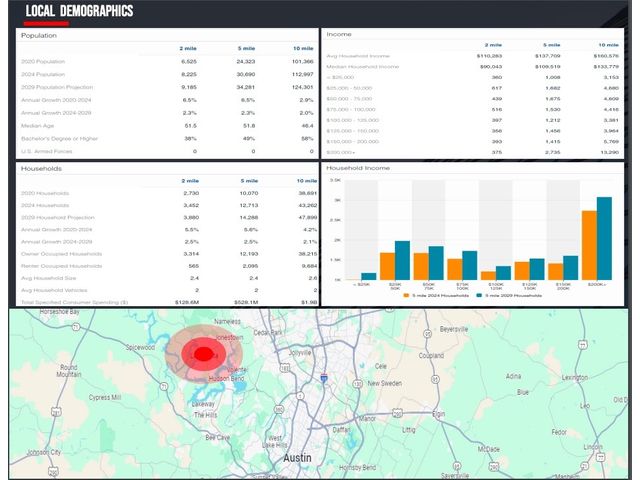Click the $200,000+ count 13,290
The width and height of the screenshot is (640, 480).
tap(609, 152)
